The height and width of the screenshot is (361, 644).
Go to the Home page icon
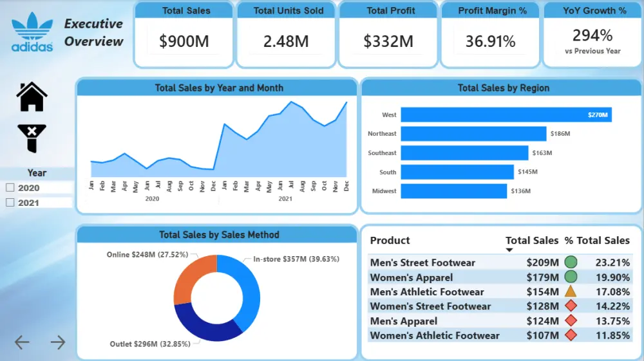32,97
